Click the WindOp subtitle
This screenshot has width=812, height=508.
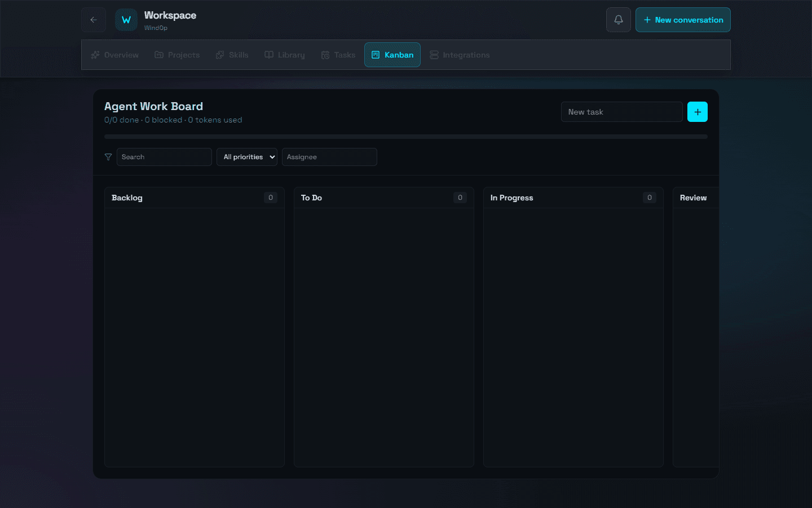[x=156, y=28]
